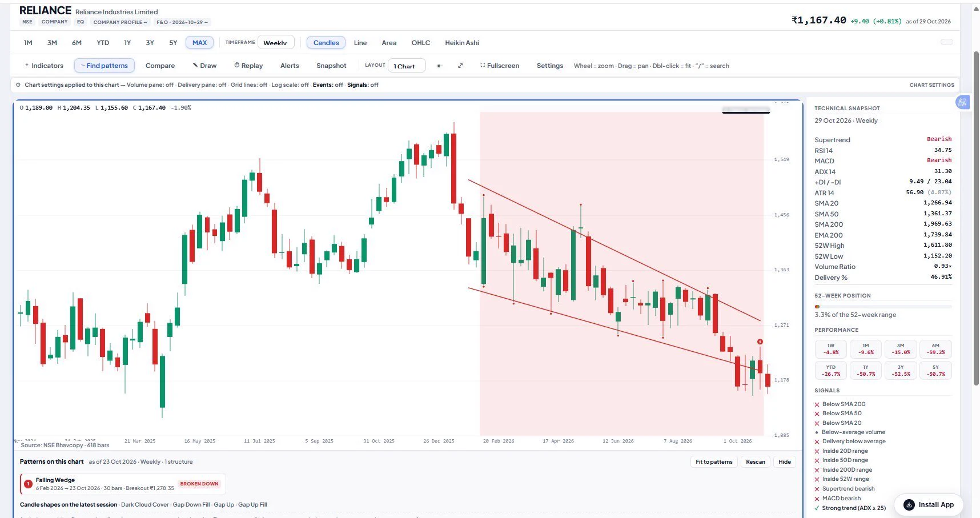Click the Install App download icon

(909, 505)
